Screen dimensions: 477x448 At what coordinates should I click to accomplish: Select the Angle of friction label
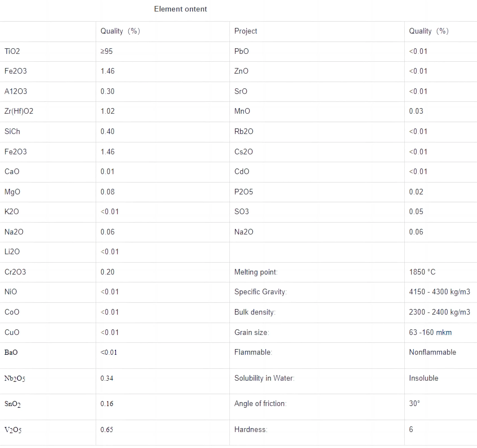coord(260,404)
